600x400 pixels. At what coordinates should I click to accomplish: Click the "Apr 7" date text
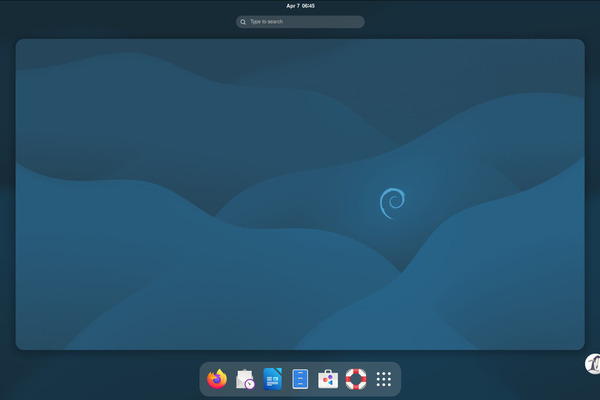tap(292, 6)
